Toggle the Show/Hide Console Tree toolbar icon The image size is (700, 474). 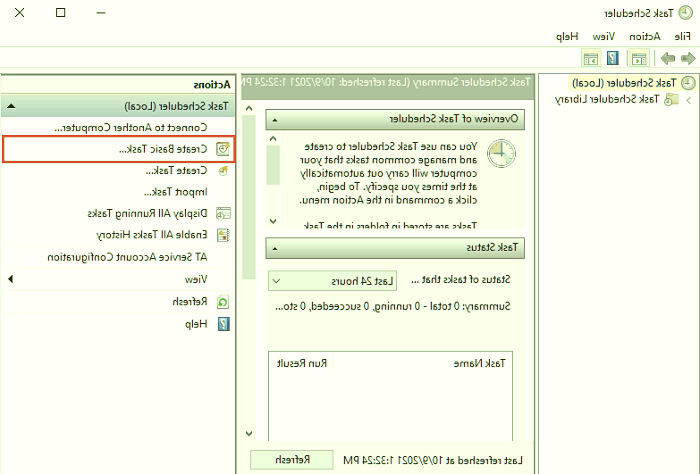coord(639,58)
